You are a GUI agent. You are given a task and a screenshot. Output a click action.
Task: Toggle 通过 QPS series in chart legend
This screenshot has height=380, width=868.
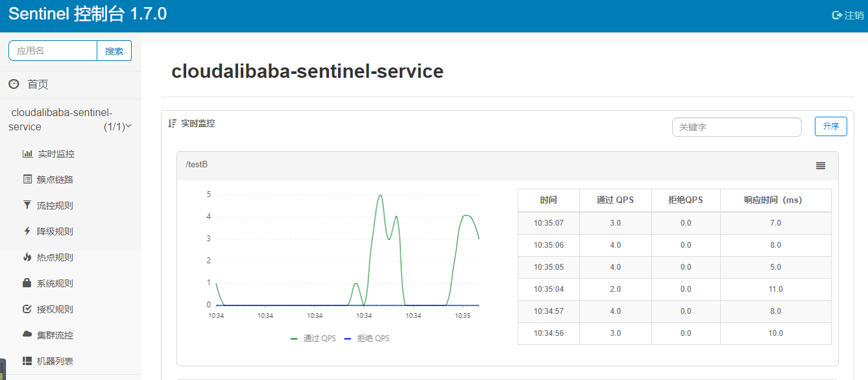click(313, 338)
